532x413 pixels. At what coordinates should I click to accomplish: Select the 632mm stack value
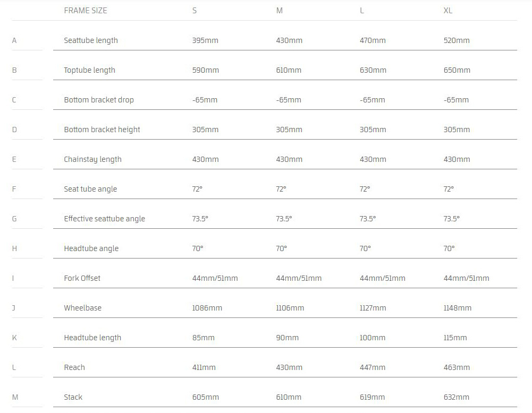(457, 397)
